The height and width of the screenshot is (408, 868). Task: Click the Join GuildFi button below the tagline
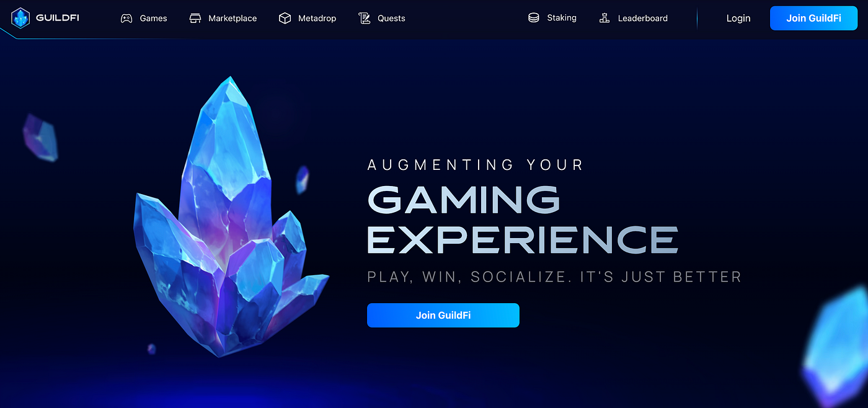tap(443, 315)
